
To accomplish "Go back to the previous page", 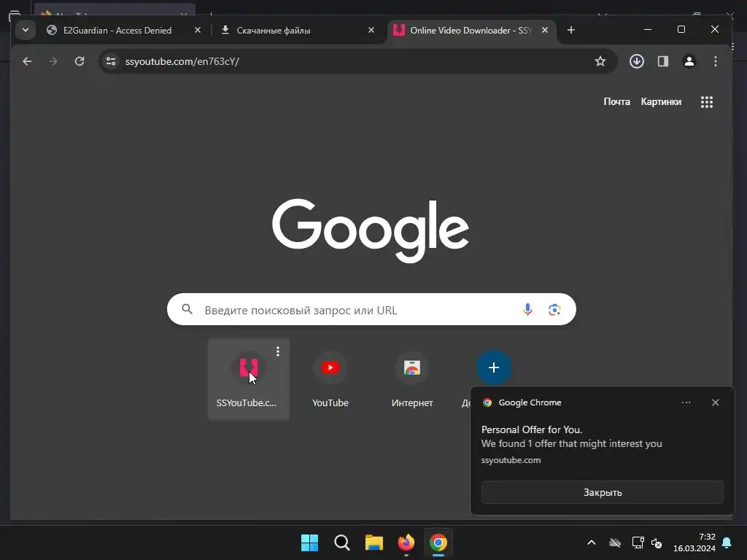I will (x=27, y=61).
